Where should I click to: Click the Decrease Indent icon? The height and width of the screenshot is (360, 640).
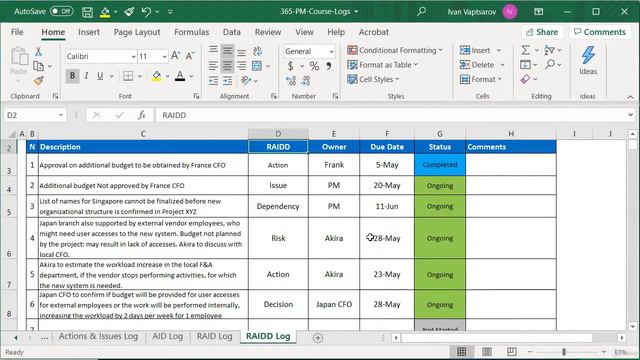[x=213, y=81]
